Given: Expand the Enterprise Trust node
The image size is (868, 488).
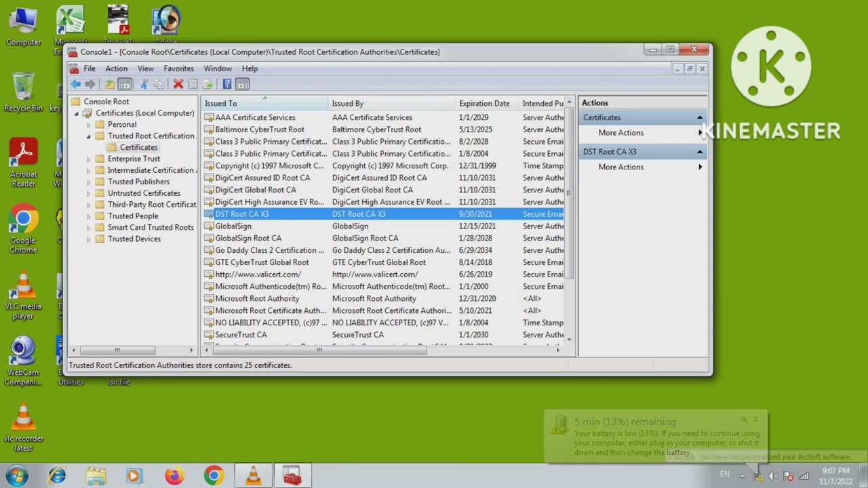Looking at the screenshot, I should click(x=88, y=159).
